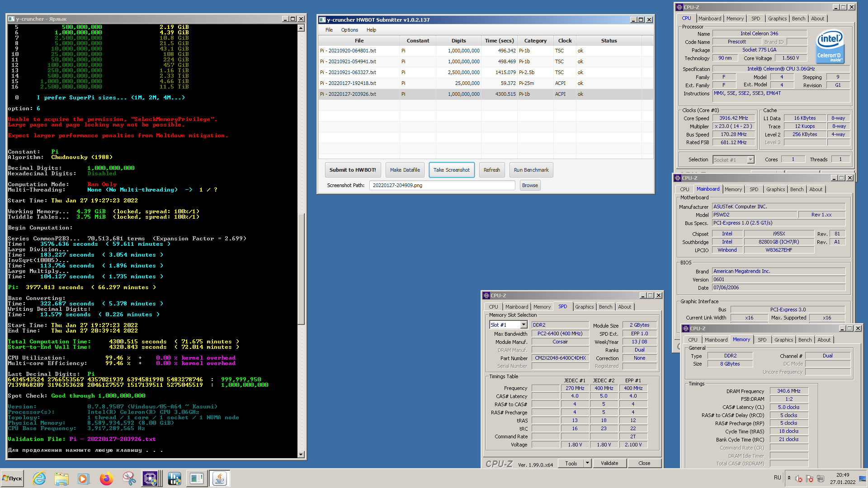Open the Tools dropdown arrow in CPU-Z
868x488 pixels.
tap(587, 463)
